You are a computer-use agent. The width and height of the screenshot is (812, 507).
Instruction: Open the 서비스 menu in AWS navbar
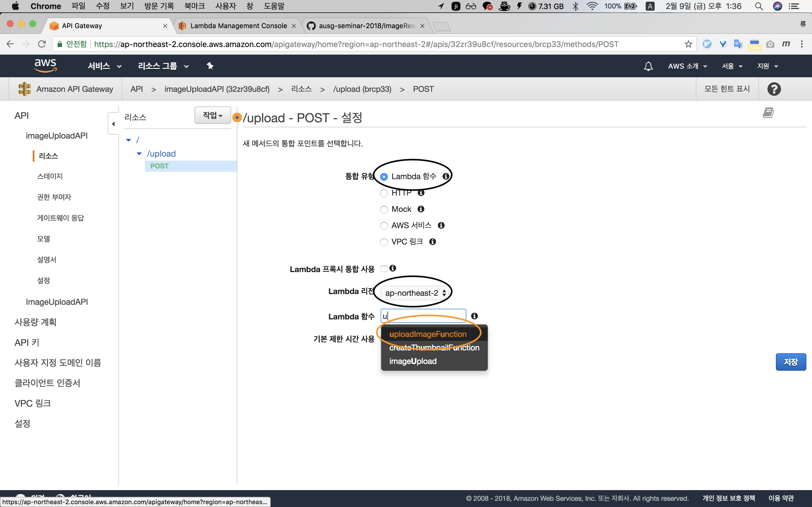pyautogui.click(x=104, y=66)
